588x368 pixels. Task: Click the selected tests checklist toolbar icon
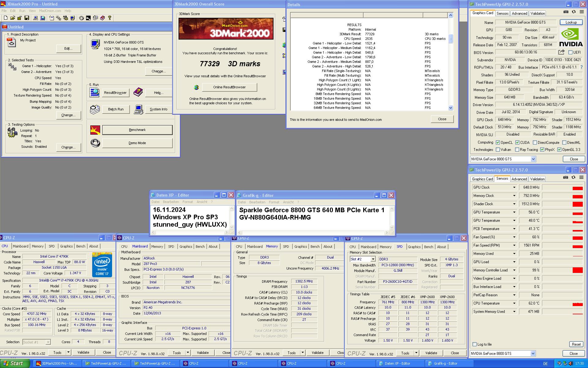tap(58, 18)
